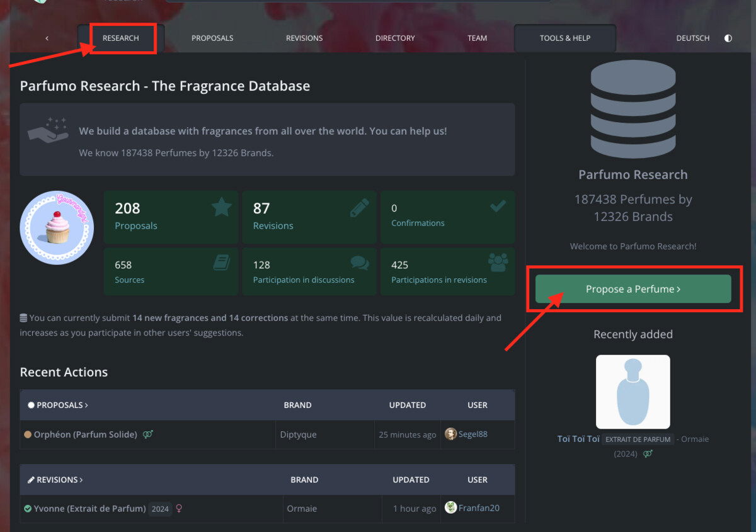Open the TOOLS & HELP menu

[x=565, y=38]
